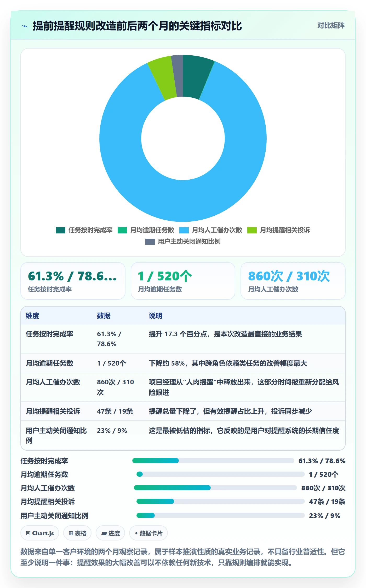Click the lightning bolt icon beside the title

[25, 26]
